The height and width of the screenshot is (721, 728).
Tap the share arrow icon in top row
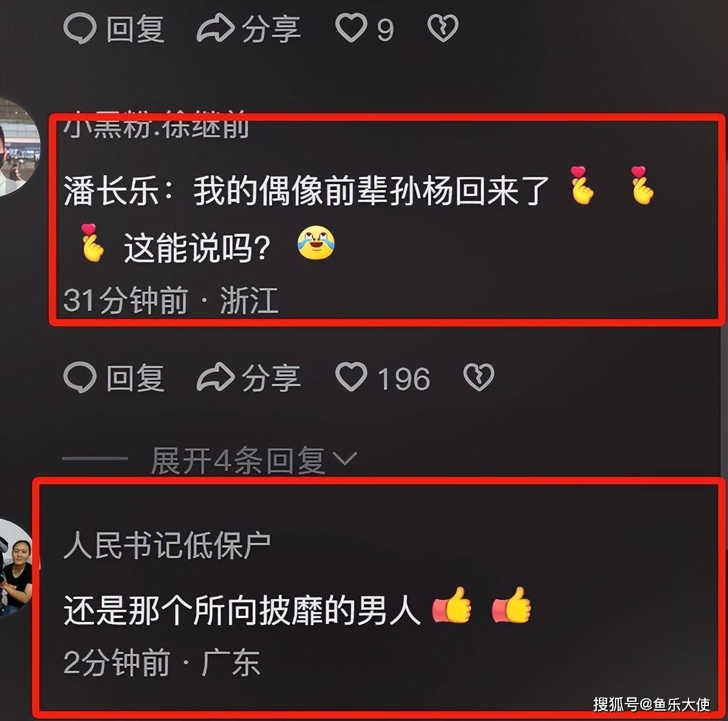(x=215, y=28)
